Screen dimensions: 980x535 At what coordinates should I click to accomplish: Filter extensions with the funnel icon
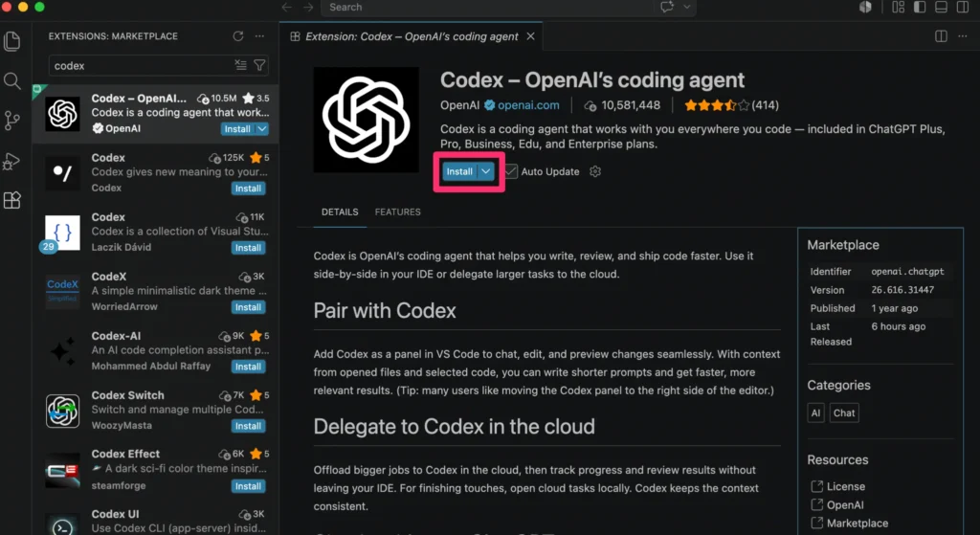tap(259, 65)
